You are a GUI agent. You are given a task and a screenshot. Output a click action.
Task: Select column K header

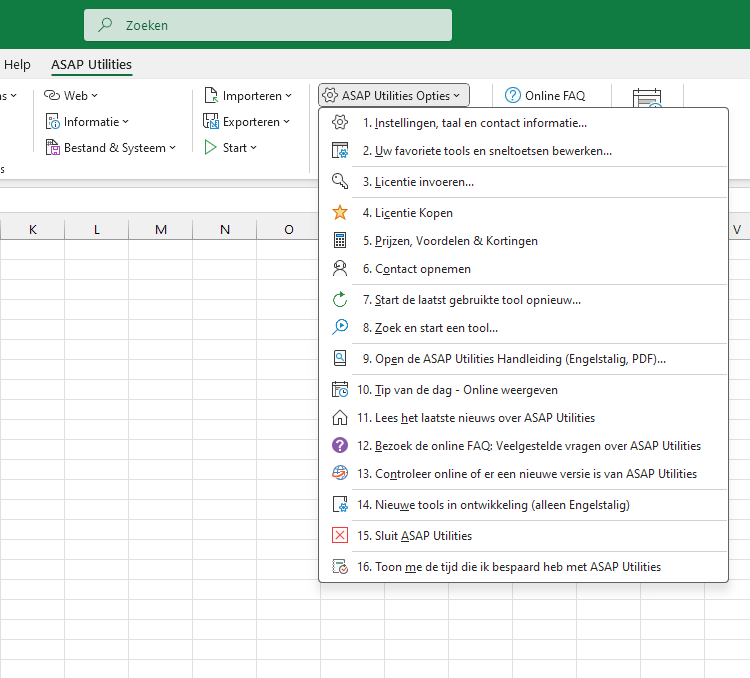[33, 230]
